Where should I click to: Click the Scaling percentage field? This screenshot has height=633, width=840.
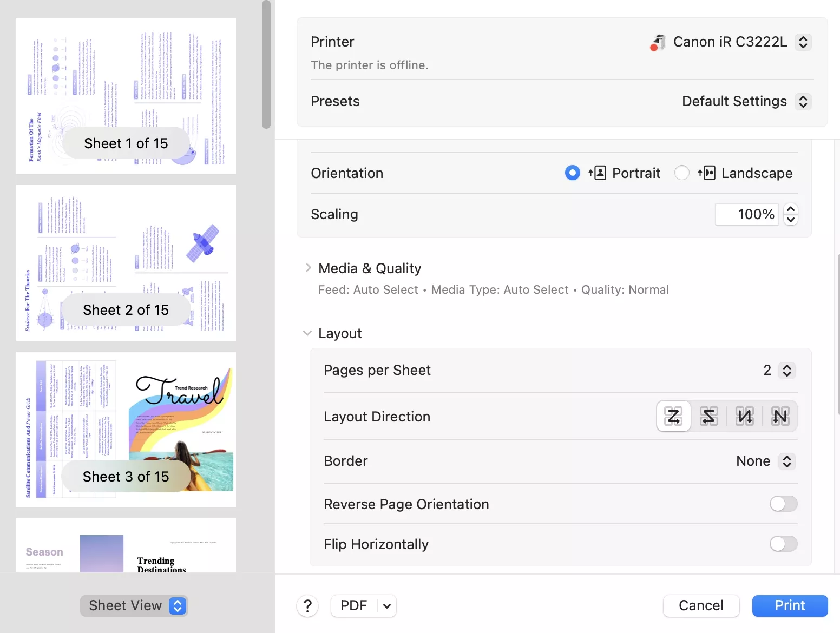(x=747, y=214)
